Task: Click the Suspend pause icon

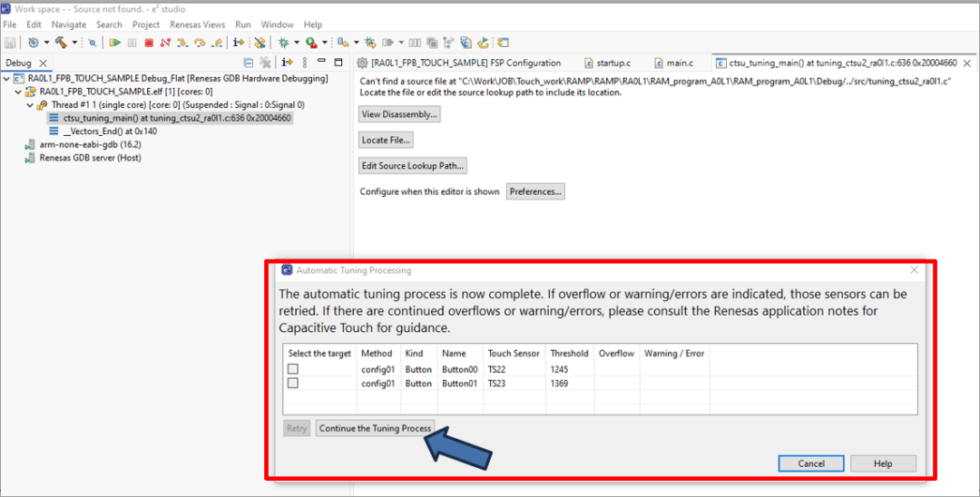Action: click(x=132, y=43)
